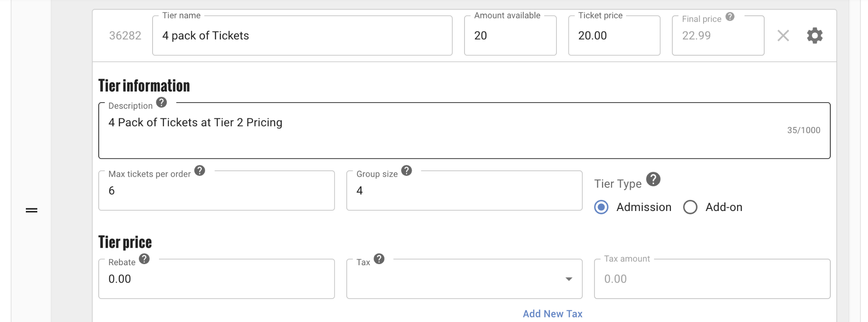Click the Description help question mark
The width and height of the screenshot is (868, 322).
click(161, 103)
